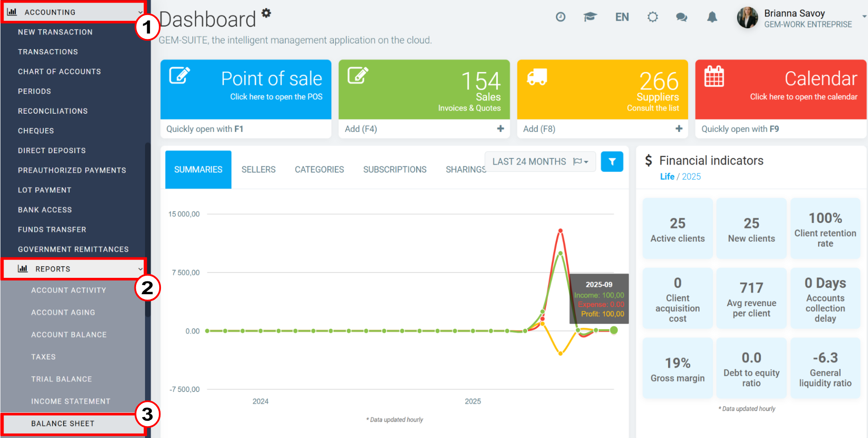Click the plus icon to add sale
The width and height of the screenshot is (868, 438).
pos(500,129)
